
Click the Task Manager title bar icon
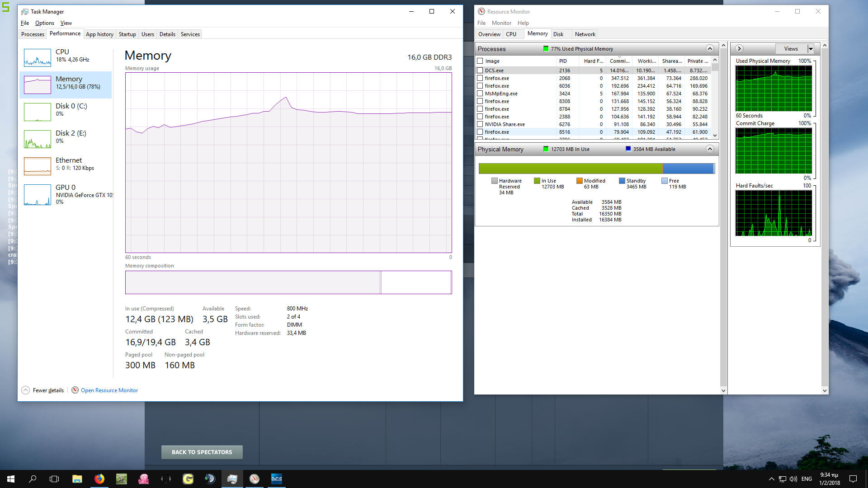[x=25, y=12]
